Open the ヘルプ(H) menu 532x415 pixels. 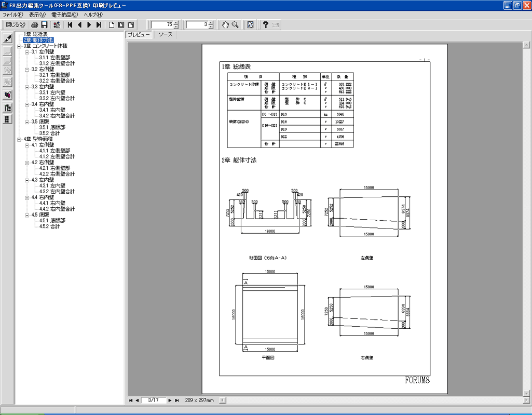(93, 15)
